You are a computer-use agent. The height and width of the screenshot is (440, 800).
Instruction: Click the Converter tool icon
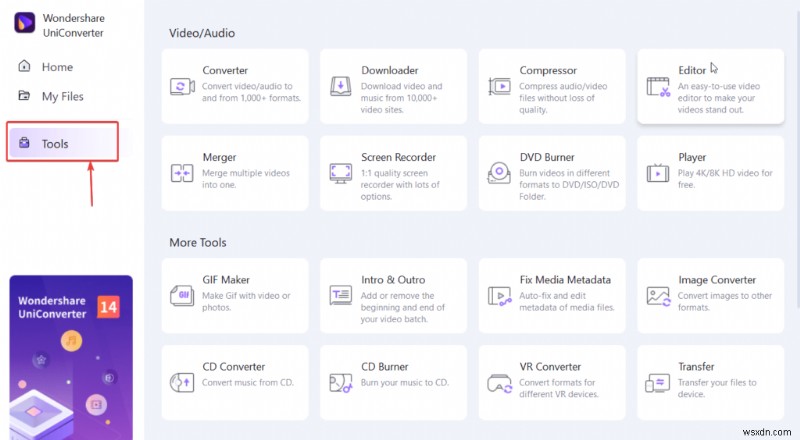182,86
